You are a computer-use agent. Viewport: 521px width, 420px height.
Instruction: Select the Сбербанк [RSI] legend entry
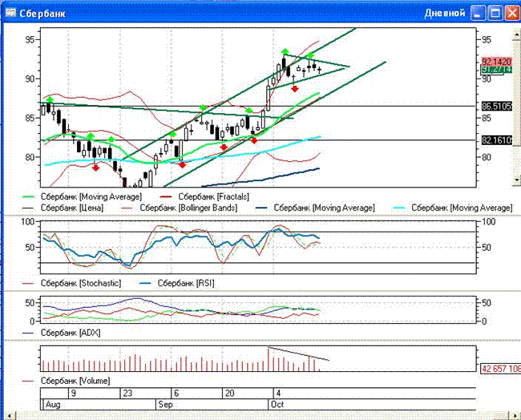(176, 284)
